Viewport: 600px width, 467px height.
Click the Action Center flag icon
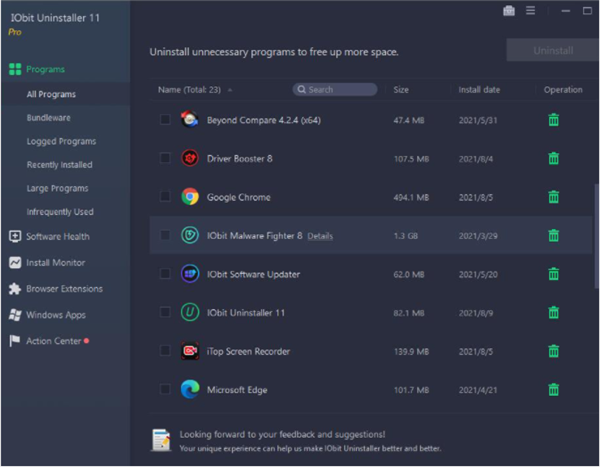click(15, 341)
